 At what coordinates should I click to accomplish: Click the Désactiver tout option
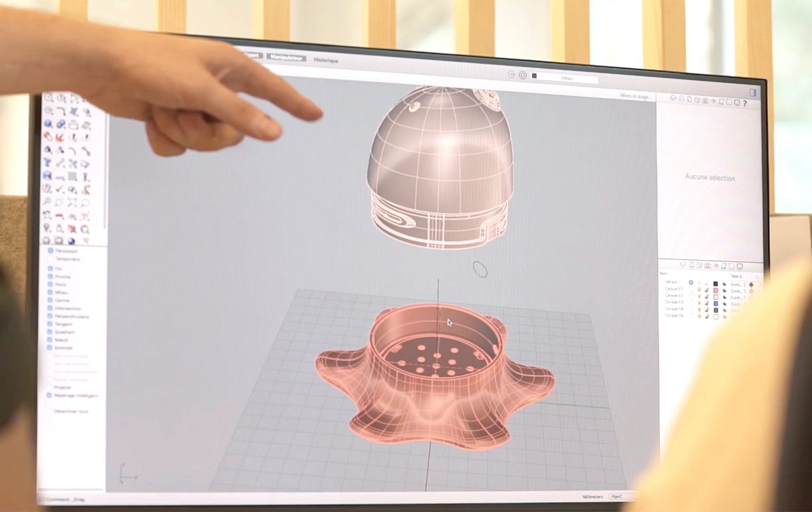(70, 411)
